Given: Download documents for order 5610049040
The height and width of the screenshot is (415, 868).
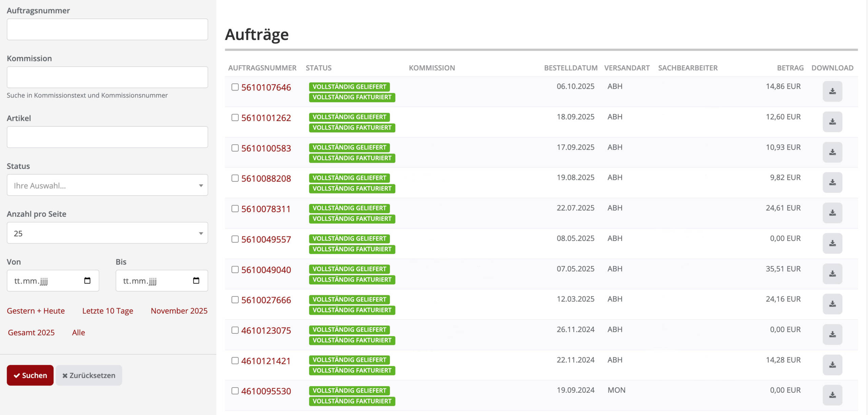Looking at the screenshot, I should (x=832, y=274).
